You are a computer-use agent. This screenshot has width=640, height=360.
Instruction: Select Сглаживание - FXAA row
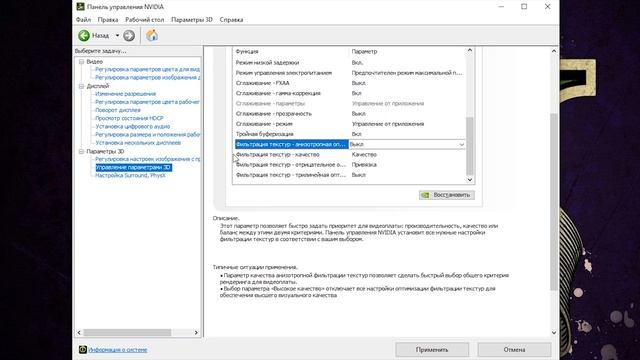(350, 83)
